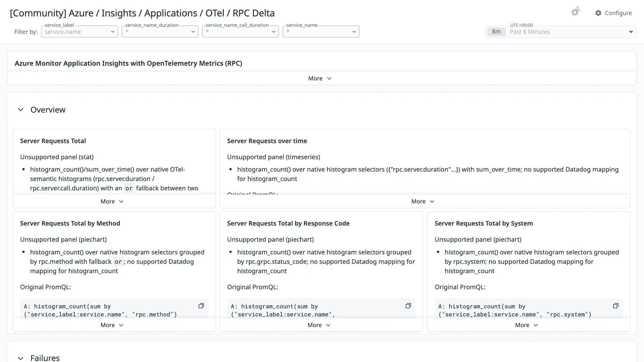Expand More in Server Requests Total by Response Code
644x362 pixels.
pyautogui.click(x=319, y=325)
